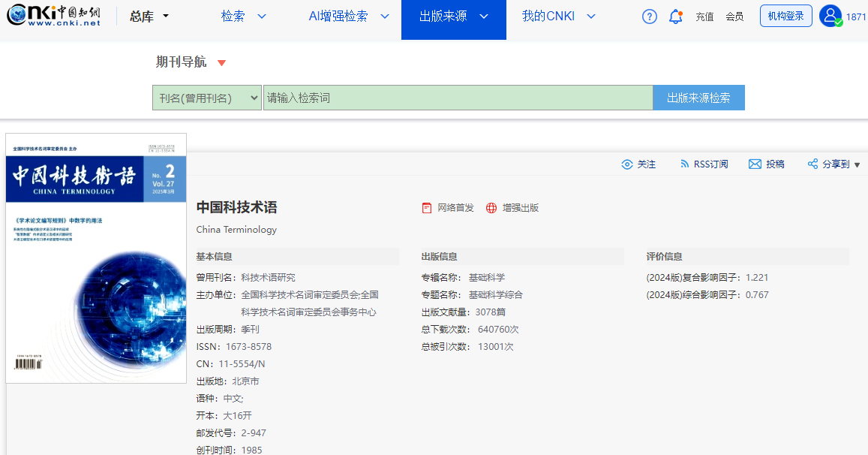The height and width of the screenshot is (455, 868).
Task: Click the 总下载次数 value 640760次
Action: point(498,330)
